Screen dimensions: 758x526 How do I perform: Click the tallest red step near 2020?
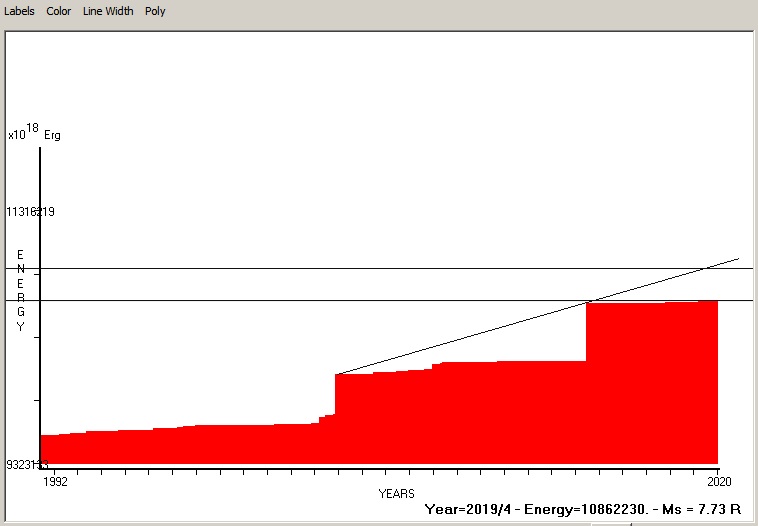pyautogui.click(x=652, y=380)
